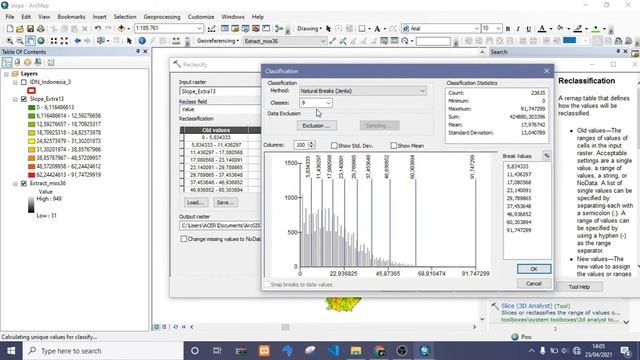Open the Geoprocessing menu
640x360 pixels.
click(162, 17)
